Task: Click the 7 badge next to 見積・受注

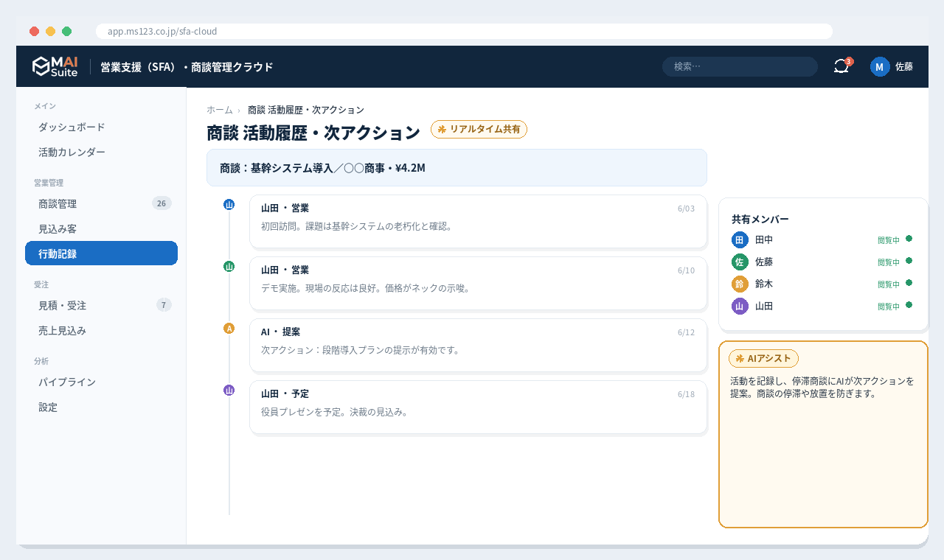Action: 164,305
